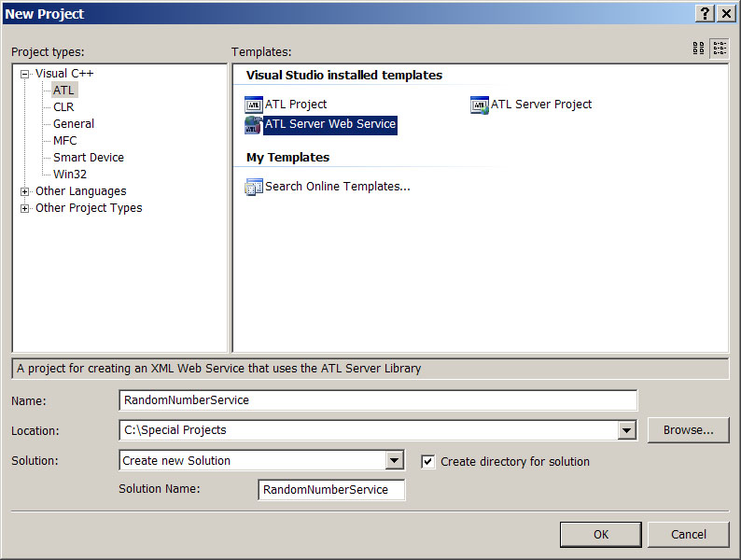Select the Visual C++ tree label
The width and height of the screenshot is (741, 560).
pos(64,74)
